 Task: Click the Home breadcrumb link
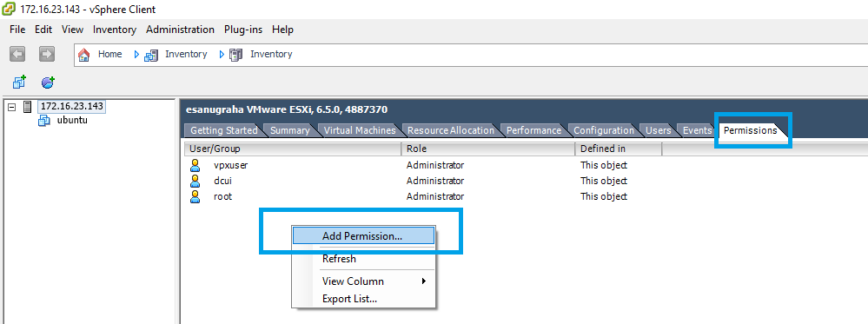pos(110,54)
